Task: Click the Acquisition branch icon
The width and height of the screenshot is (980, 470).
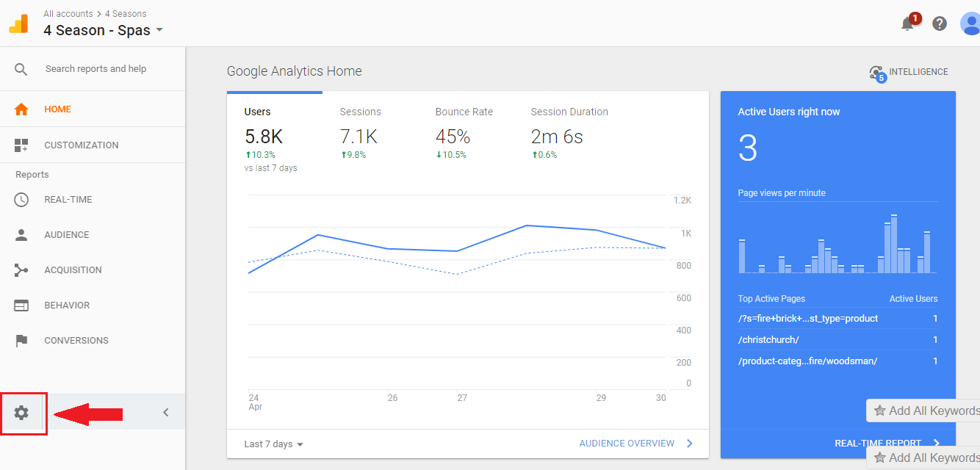Action: click(21, 270)
